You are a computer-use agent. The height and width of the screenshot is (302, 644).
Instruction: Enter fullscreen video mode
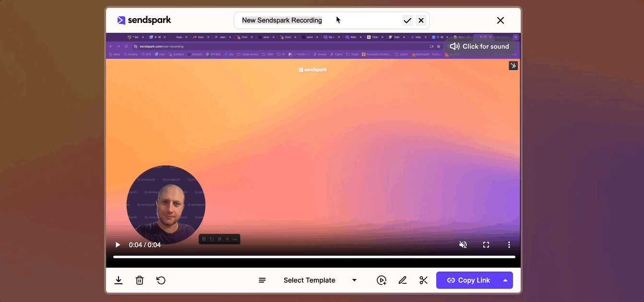point(486,245)
